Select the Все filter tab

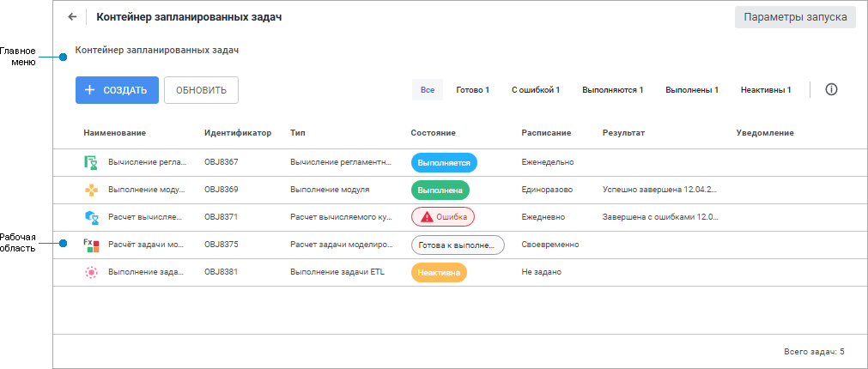[x=428, y=90]
